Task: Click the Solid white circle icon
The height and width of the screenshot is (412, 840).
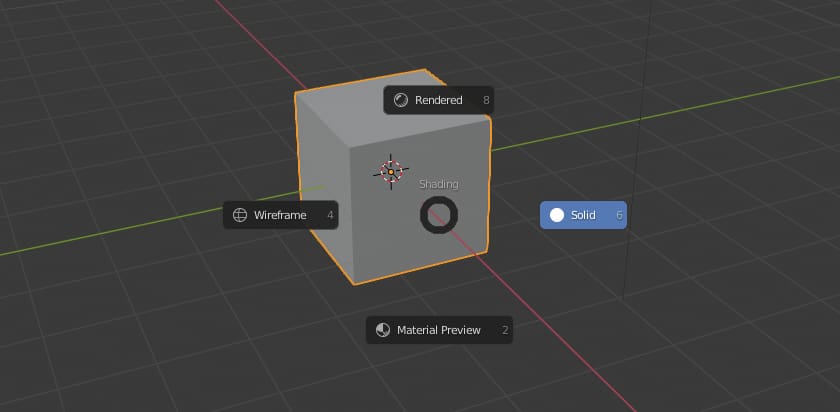Action: (x=557, y=215)
